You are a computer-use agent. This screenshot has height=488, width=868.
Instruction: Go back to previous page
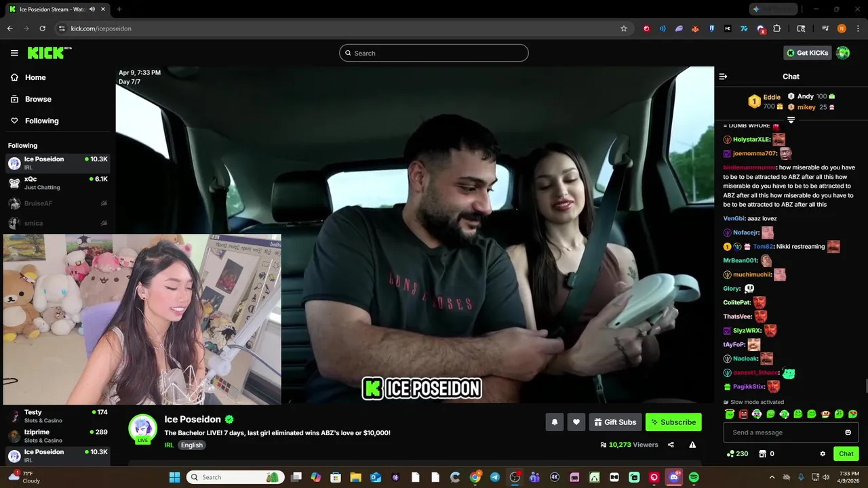[x=10, y=28]
